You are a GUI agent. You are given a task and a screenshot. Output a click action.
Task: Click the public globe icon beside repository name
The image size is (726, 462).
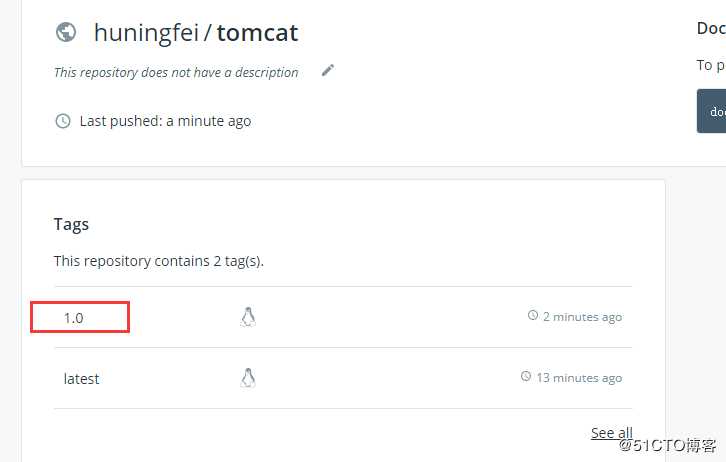[x=66, y=32]
